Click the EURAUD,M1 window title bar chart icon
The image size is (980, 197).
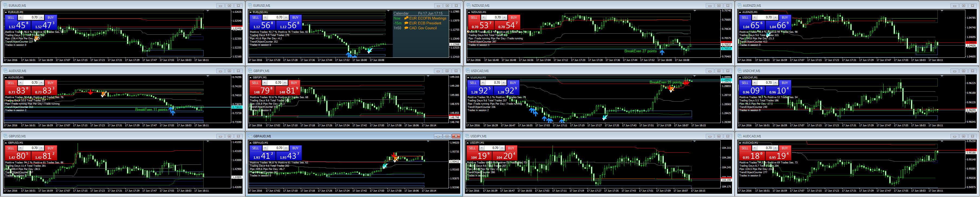(5, 6)
